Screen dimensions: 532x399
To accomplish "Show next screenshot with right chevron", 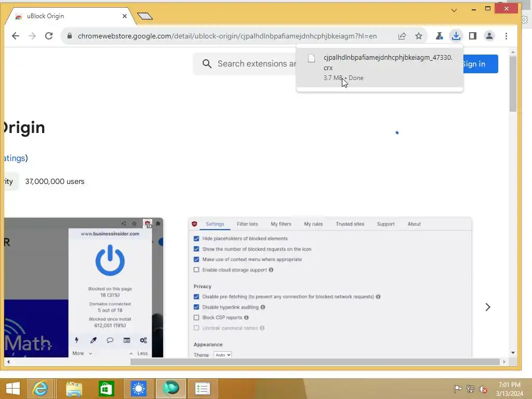I will point(487,307).
